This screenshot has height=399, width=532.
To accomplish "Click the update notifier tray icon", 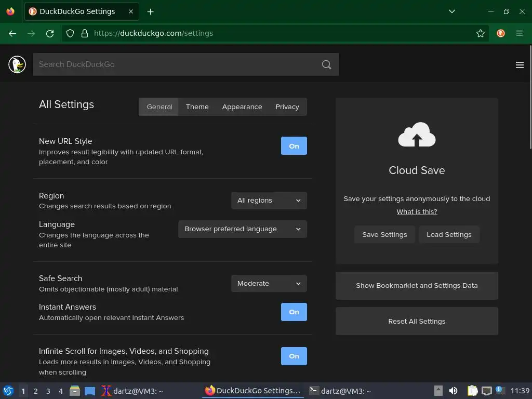I will (500, 390).
